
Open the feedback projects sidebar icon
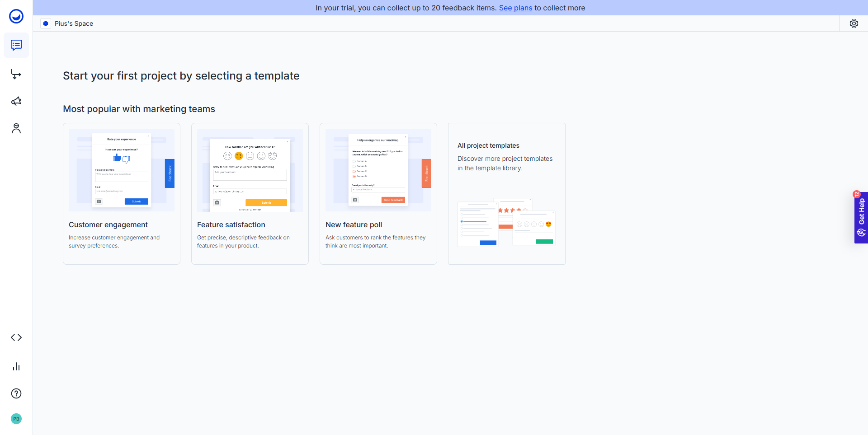[16, 45]
